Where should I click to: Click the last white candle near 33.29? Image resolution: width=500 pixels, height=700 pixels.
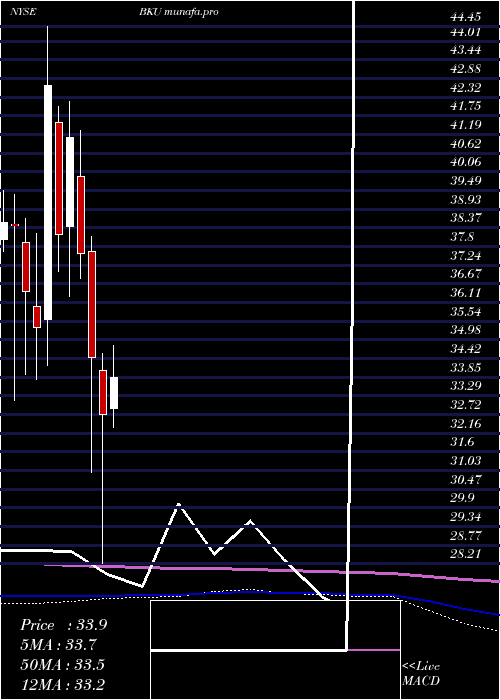[114, 393]
